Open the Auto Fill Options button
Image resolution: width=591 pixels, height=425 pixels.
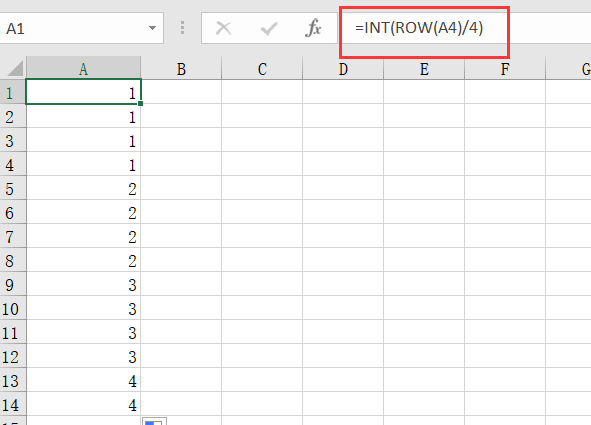pos(154,421)
